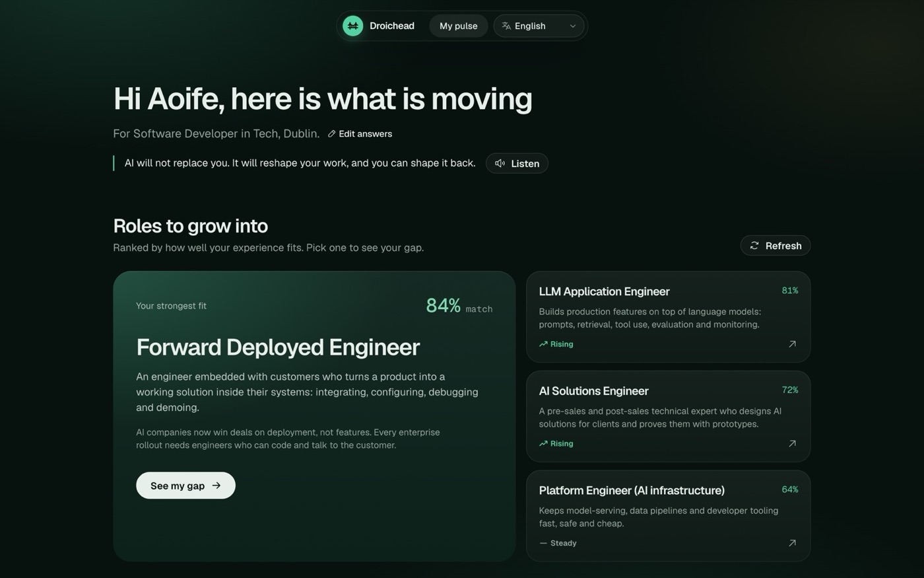Screen dimensions: 924x578
Task: Click the Refresh button
Action: tap(775, 246)
